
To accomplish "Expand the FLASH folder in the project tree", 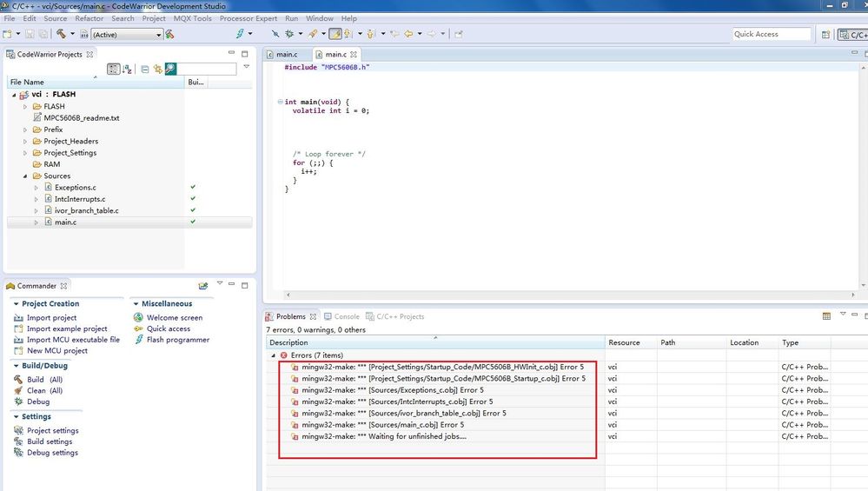I will [x=25, y=106].
